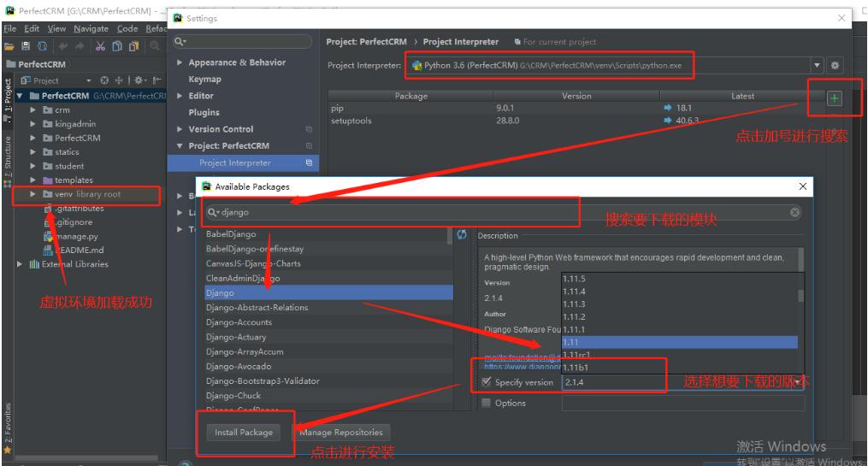Screen dimensions: 868x466
Task: Click the Hide panel icon in Project panel
Action: pyautogui.click(x=157, y=80)
